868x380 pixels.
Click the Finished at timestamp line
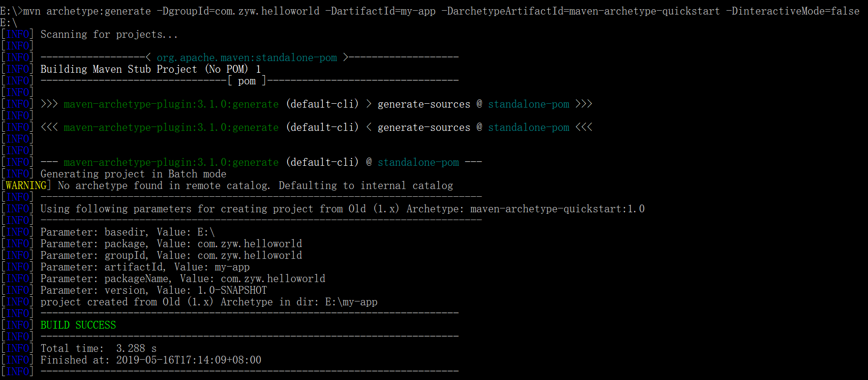(151, 360)
